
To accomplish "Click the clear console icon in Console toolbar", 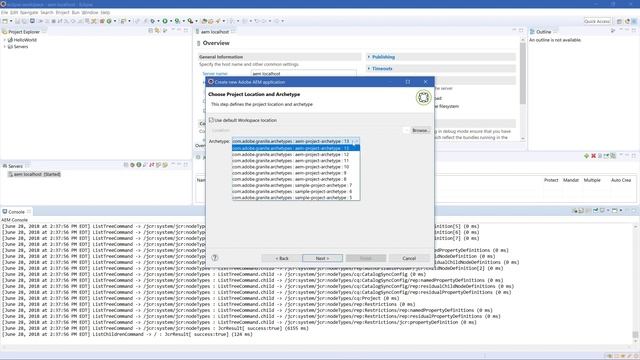I will [575, 210].
